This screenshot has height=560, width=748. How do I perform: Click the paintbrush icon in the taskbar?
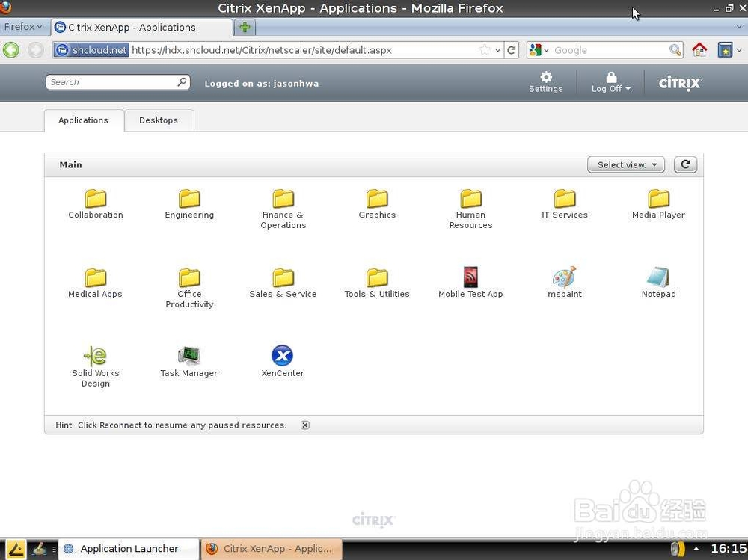[40, 549]
